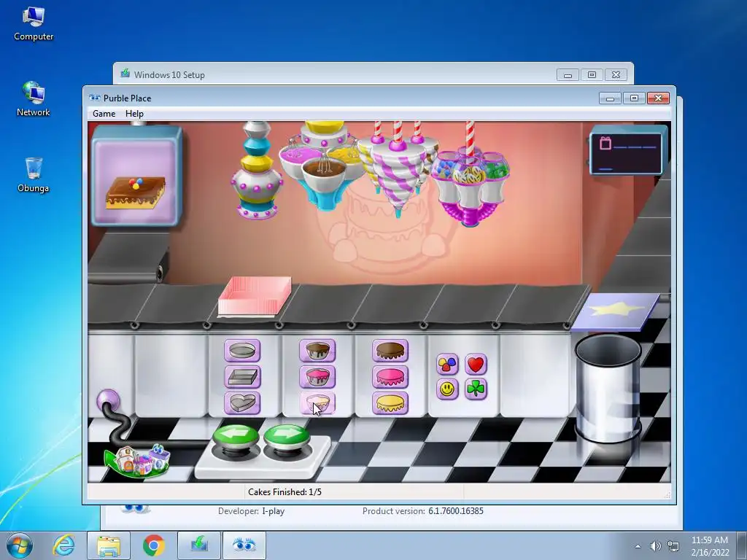Screen dimensions: 747x560
Task: Click the stacked pan dispenser machine
Action: 257,171
